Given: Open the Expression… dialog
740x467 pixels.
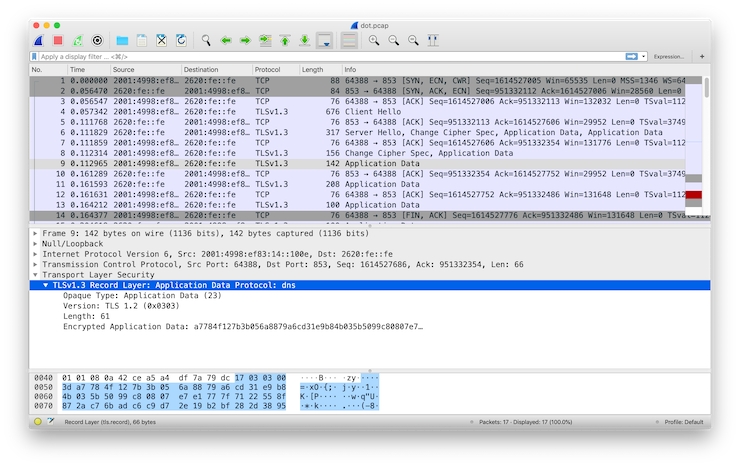Looking at the screenshot, I should click(x=669, y=57).
